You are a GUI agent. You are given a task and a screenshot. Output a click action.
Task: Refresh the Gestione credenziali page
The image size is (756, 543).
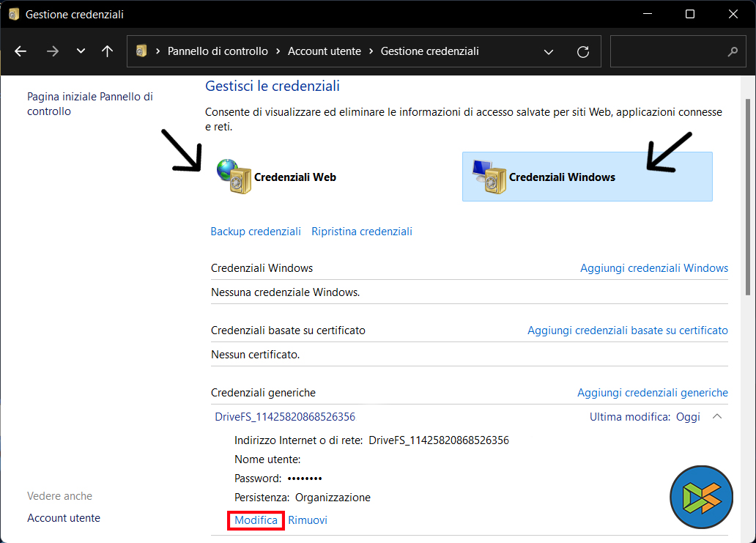coord(583,51)
